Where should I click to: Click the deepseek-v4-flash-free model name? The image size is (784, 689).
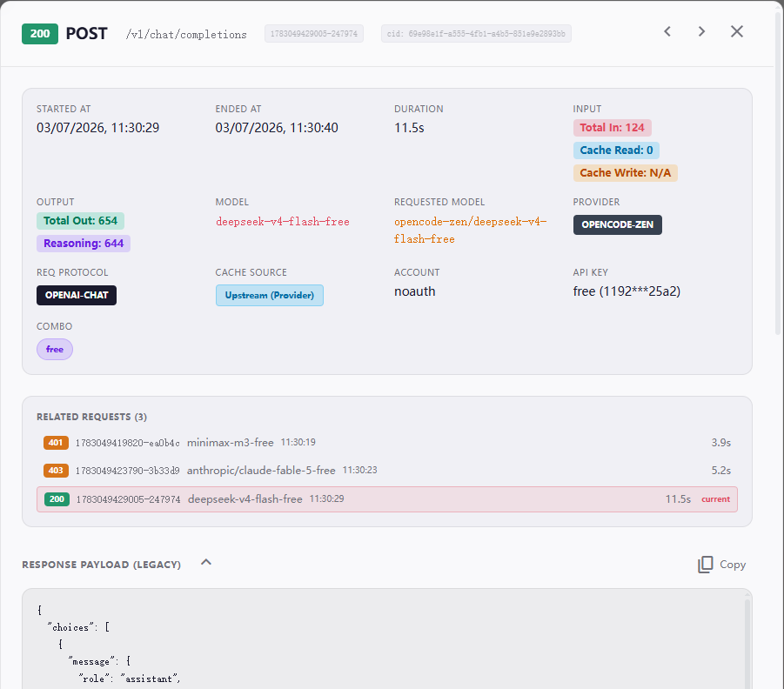pyautogui.click(x=283, y=222)
